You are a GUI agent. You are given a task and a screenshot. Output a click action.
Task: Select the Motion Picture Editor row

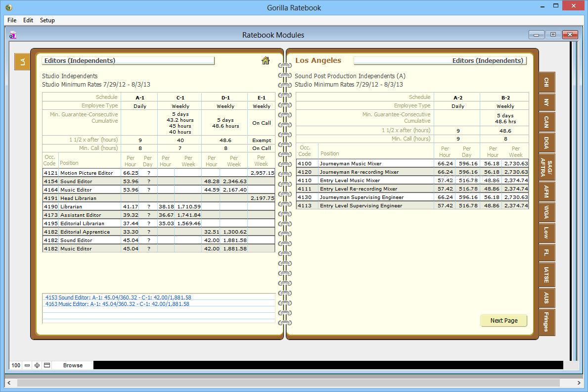point(159,173)
